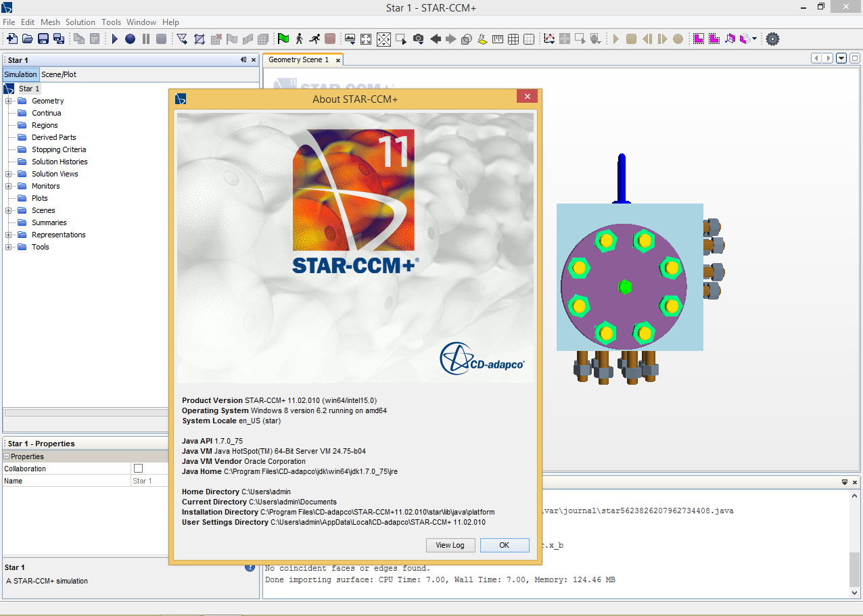Click the walking figure Step icon
Image resolution: width=863 pixels, height=616 pixels.
[x=300, y=39]
